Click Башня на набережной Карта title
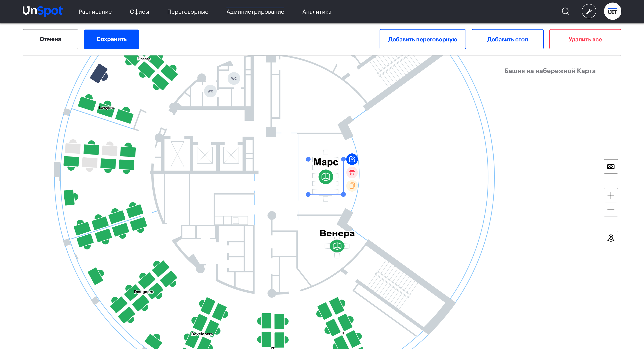The width and height of the screenshot is (644, 362). point(550,71)
